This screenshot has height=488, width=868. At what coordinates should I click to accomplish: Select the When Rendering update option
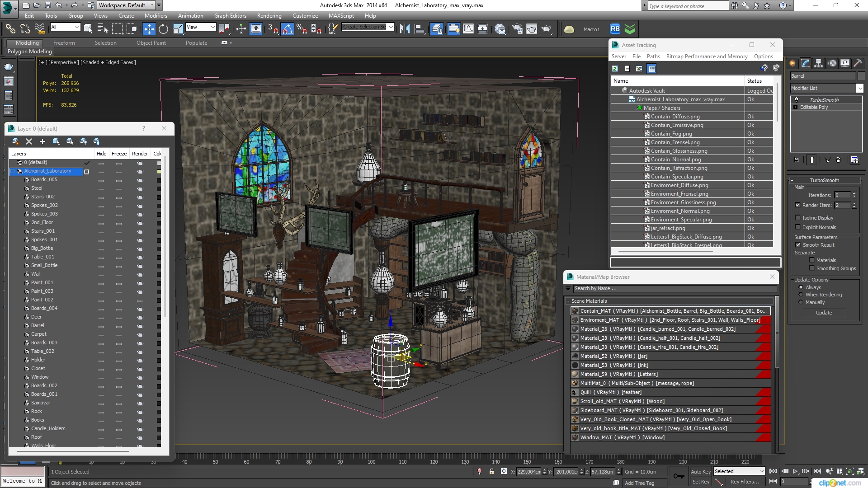click(x=801, y=295)
